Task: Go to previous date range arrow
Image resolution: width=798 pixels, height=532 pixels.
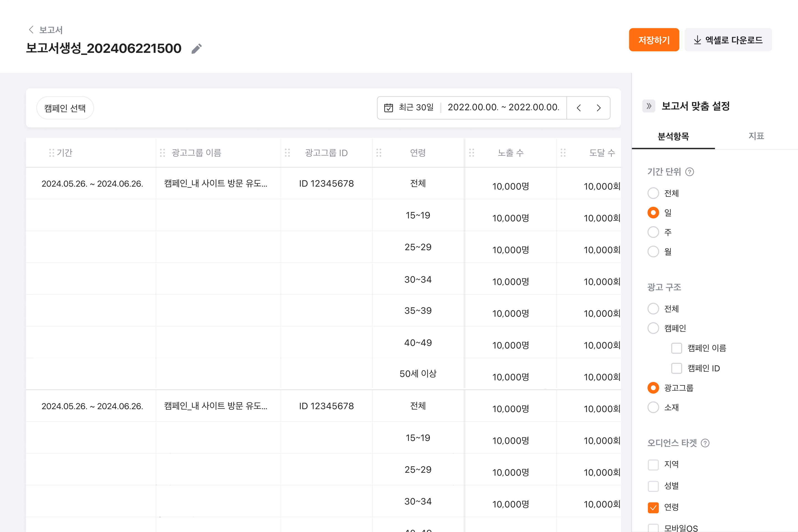Action: [579, 108]
